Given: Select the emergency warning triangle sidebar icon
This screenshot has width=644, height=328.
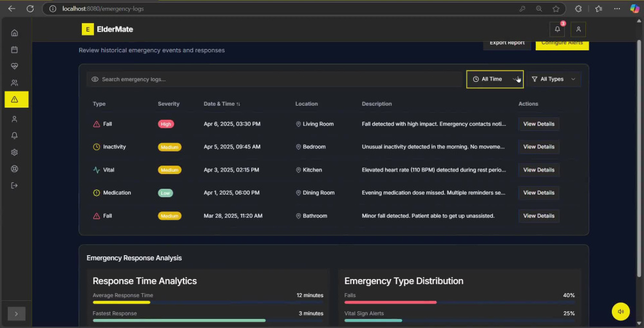Looking at the screenshot, I should (17, 99).
